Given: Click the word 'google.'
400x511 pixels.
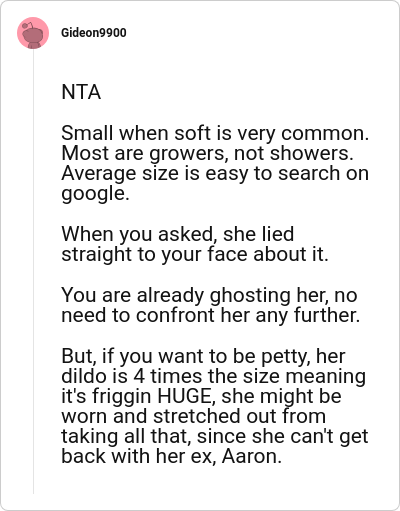Looking at the screenshot, I should 95,194.
